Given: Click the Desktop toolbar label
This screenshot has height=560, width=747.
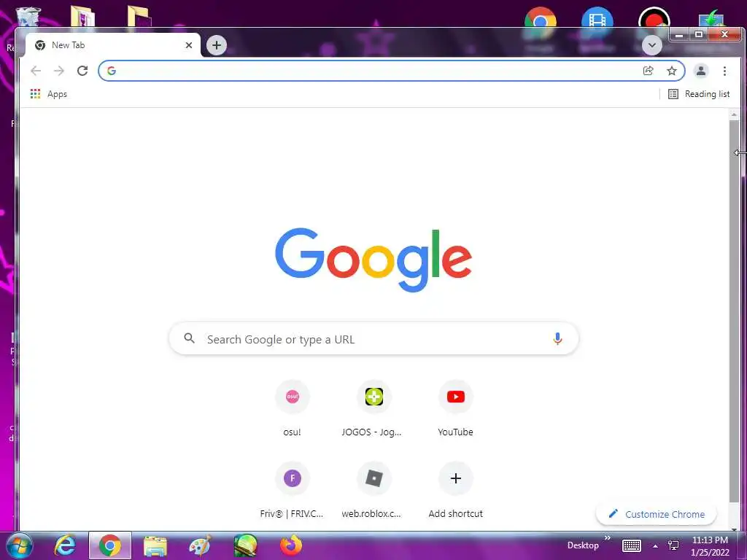Looking at the screenshot, I should pos(583,545).
